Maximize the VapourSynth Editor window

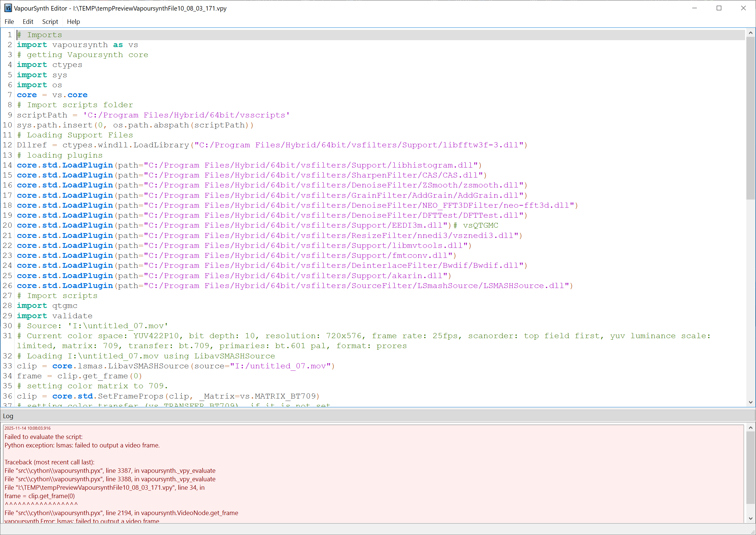click(x=719, y=8)
